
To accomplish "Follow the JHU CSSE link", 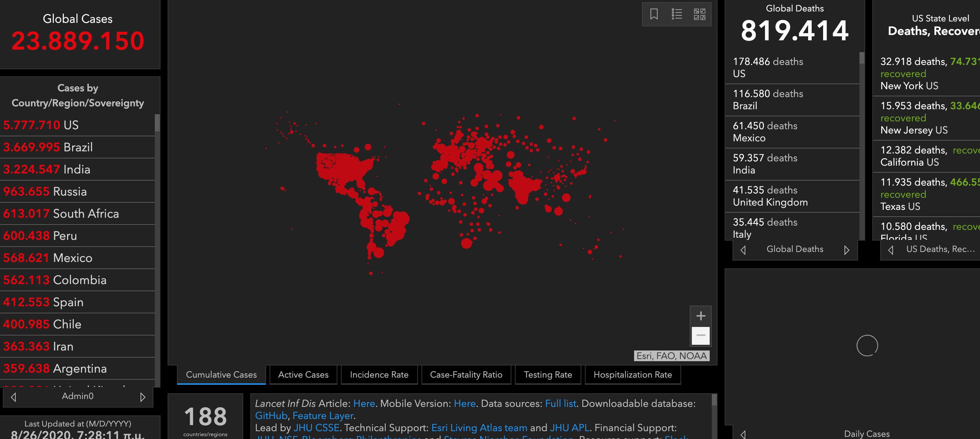I will [x=316, y=428].
